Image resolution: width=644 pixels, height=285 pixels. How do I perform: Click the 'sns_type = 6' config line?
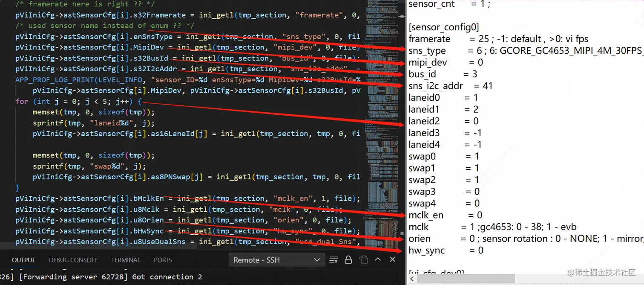coord(525,51)
